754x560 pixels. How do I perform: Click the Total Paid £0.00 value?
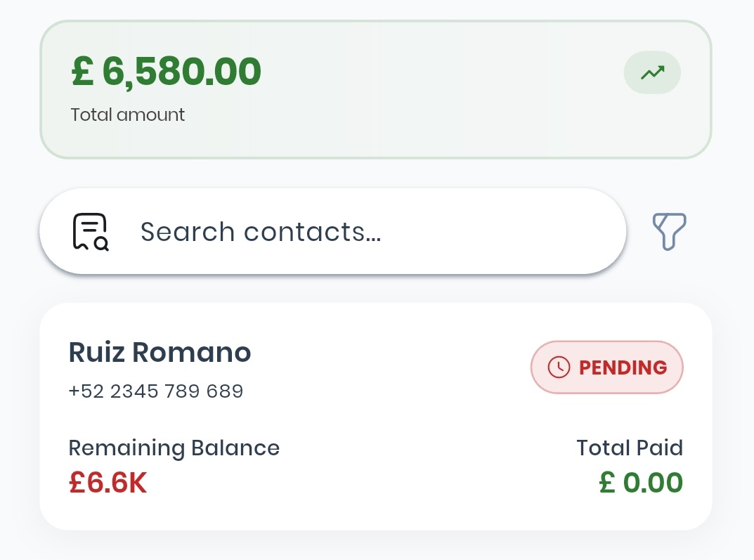(x=640, y=482)
